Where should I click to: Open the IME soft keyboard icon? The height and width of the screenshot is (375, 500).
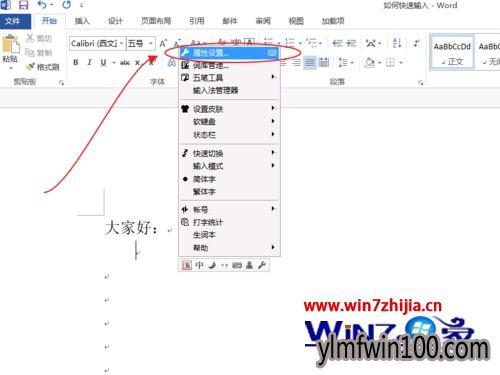tap(237, 265)
